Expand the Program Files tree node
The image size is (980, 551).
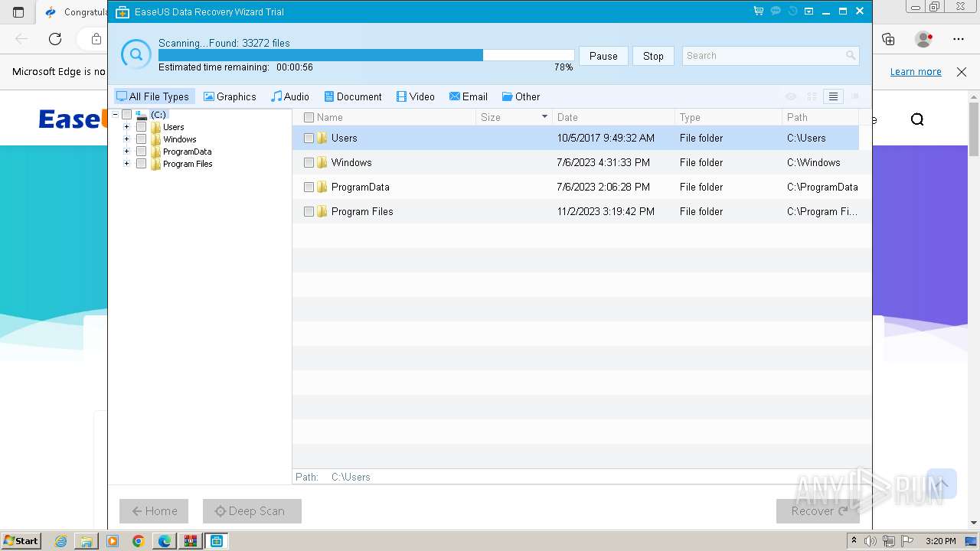click(x=126, y=164)
